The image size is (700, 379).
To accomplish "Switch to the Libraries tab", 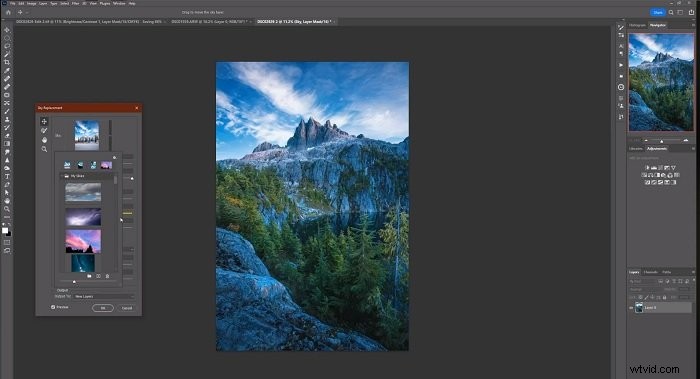I will [x=636, y=149].
